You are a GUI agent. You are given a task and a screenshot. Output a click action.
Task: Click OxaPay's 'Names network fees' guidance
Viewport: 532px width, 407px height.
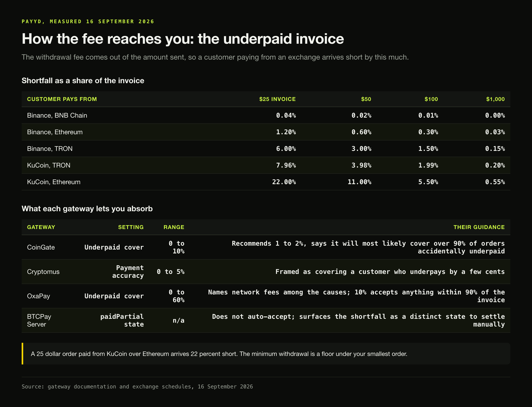point(356,296)
